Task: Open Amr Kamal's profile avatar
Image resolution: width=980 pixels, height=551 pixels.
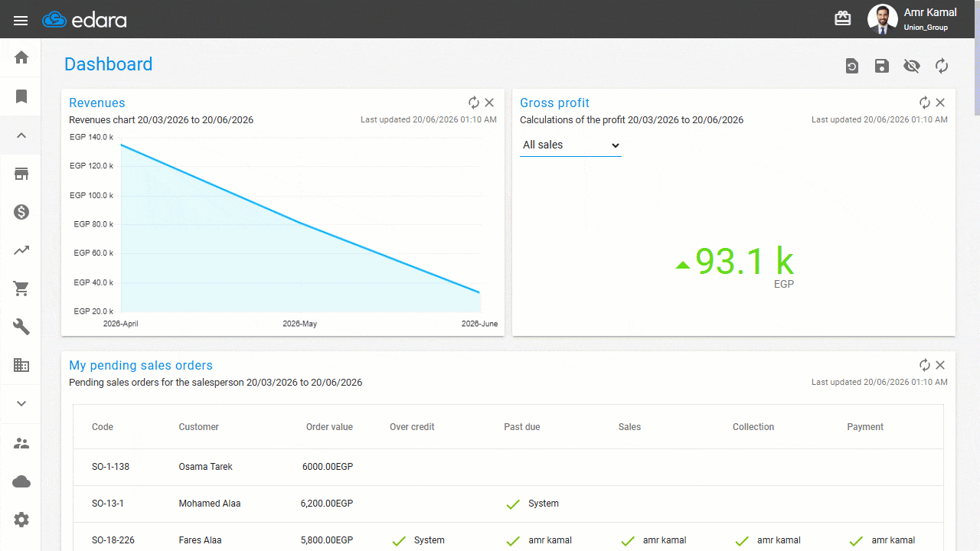Action: click(x=882, y=19)
